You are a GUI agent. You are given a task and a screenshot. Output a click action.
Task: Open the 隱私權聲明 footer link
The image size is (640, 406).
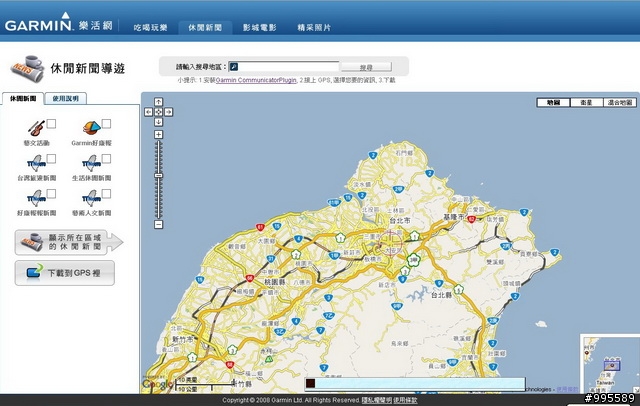click(x=376, y=400)
